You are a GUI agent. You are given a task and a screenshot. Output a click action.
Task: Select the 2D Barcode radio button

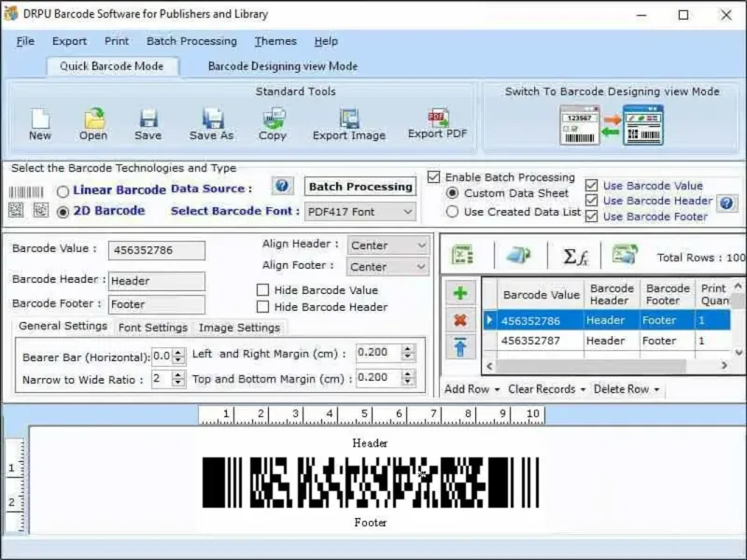(63, 212)
